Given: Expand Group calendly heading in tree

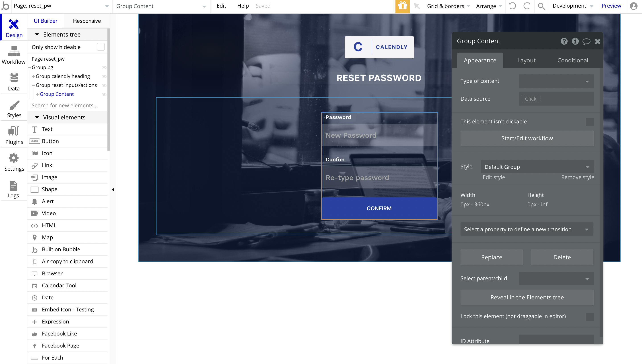Looking at the screenshot, I should (x=33, y=76).
